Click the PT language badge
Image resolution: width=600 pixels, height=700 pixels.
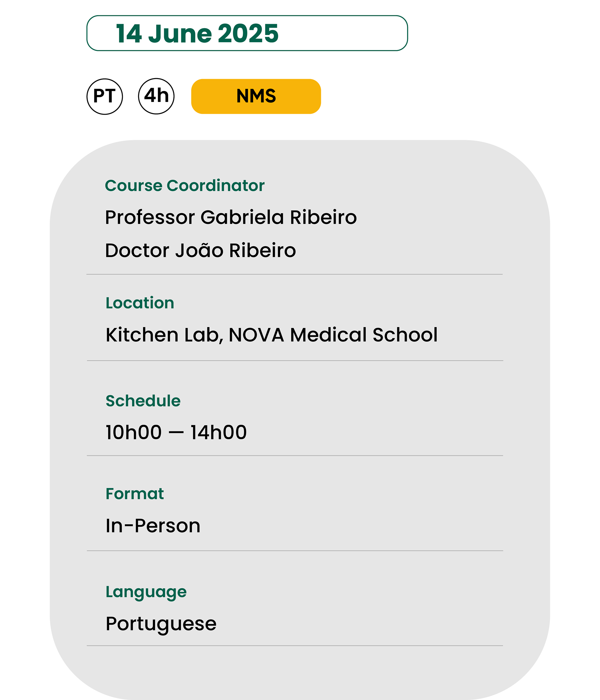(105, 97)
